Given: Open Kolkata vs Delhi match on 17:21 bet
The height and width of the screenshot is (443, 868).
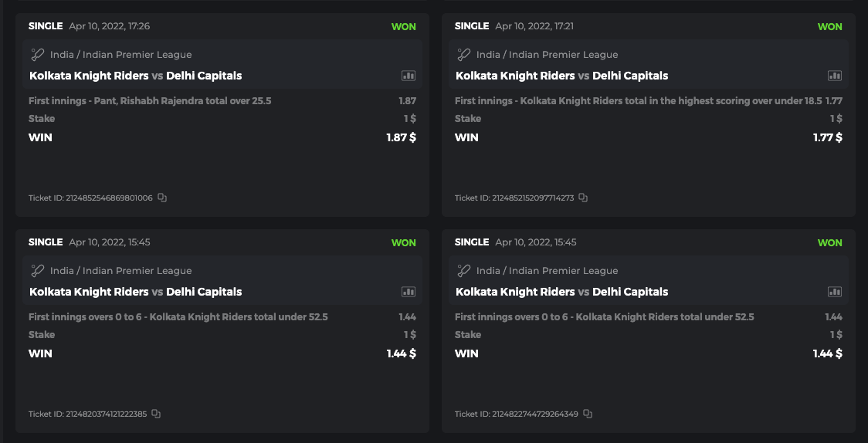Looking at the screenshot, I should 562,76.
